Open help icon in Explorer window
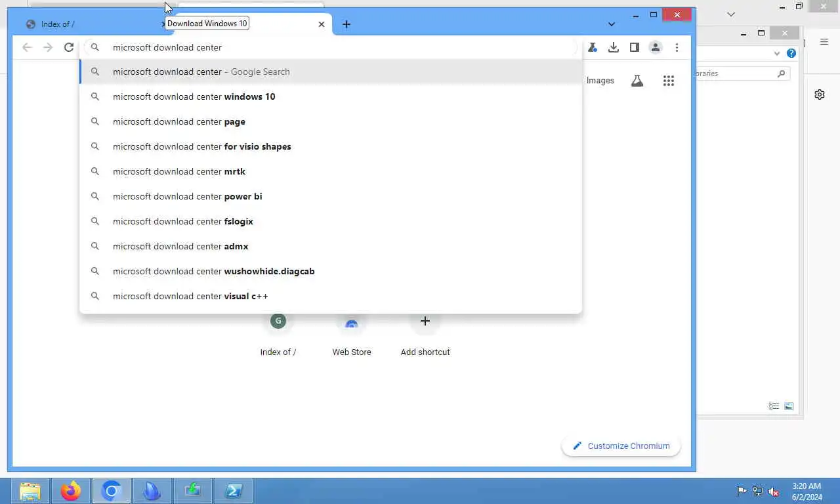The height and width of the screenshot is (504, 840). click(791, 54)
